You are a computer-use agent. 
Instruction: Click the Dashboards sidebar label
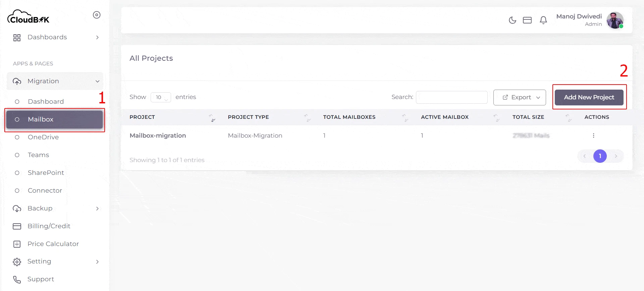click(47, 37)
